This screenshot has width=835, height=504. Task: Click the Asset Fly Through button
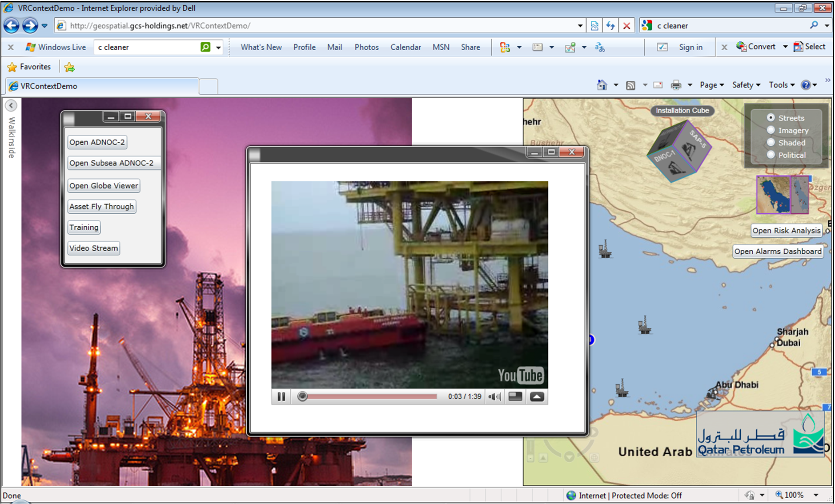[101, 207]
